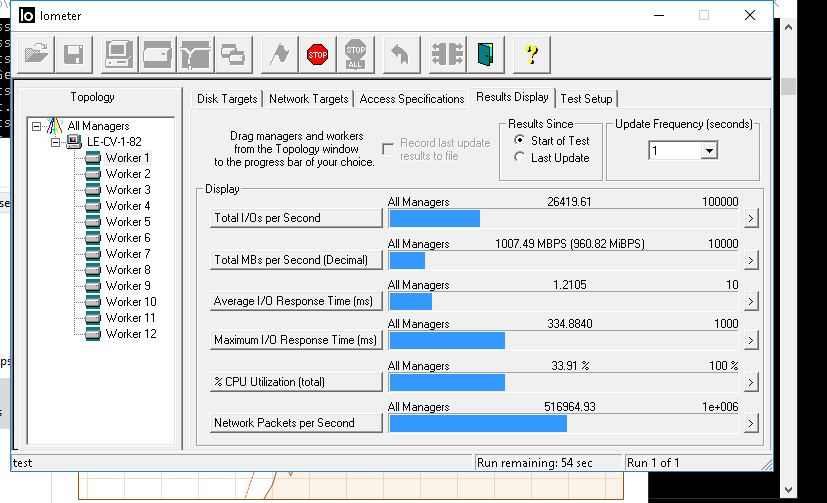Select Worker 10 in topology tree

[x=131, y=302]
